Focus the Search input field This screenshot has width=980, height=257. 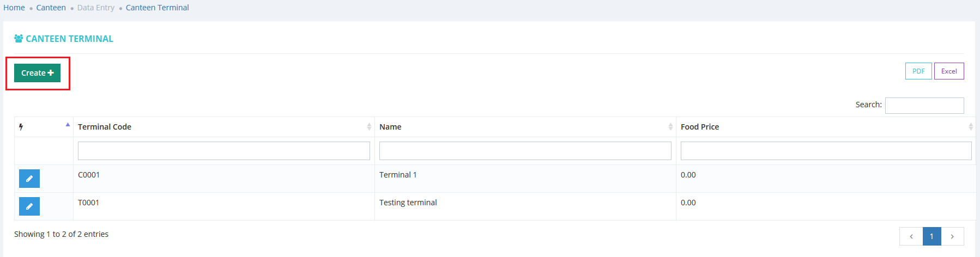924,105
